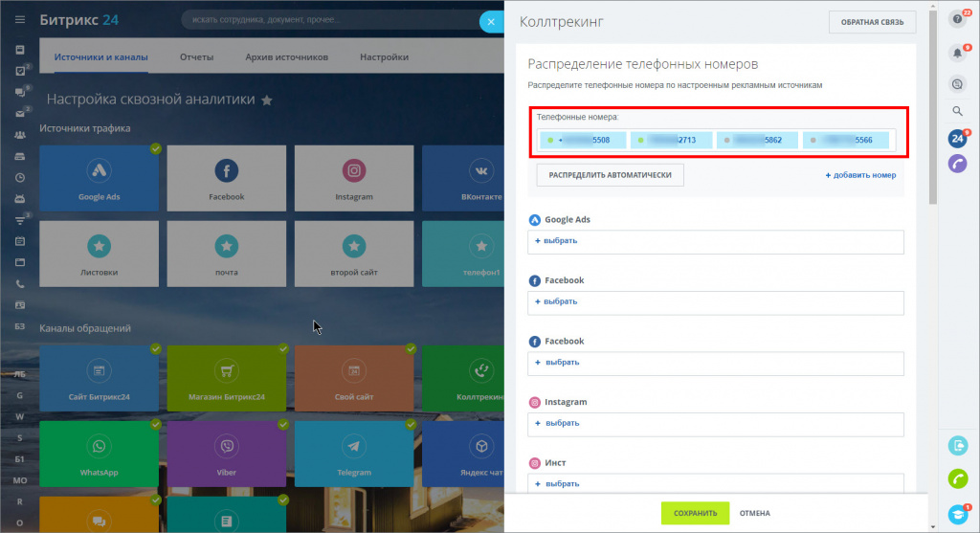Select phone number ending 2713

coord(671,140)
